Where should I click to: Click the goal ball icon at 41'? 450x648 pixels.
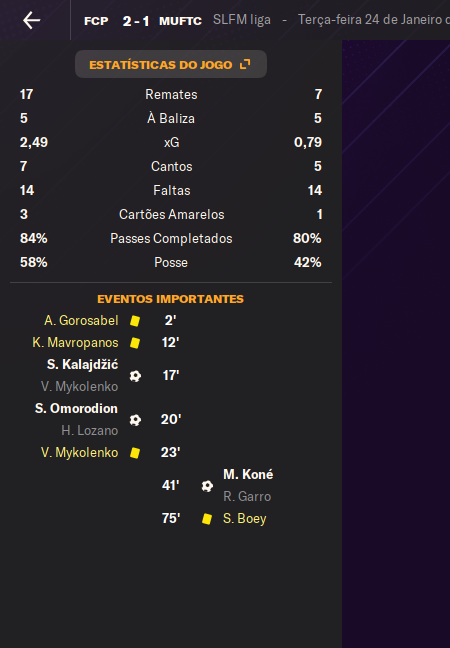(207, 486)
